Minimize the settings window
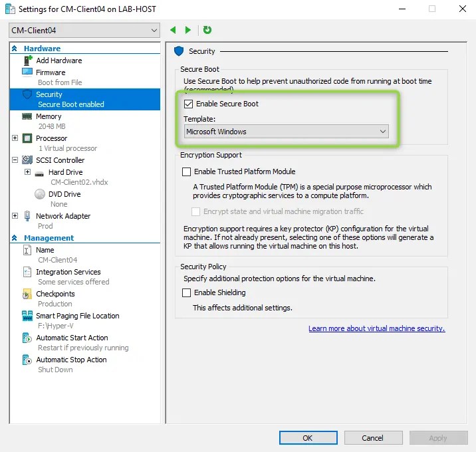Viewport: 476px width, 452px height. tap(402, 9)
